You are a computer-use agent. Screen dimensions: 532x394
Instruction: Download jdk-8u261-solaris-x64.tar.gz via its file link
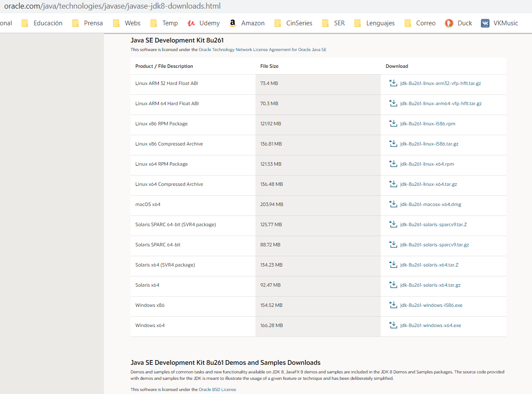(430, 285)
